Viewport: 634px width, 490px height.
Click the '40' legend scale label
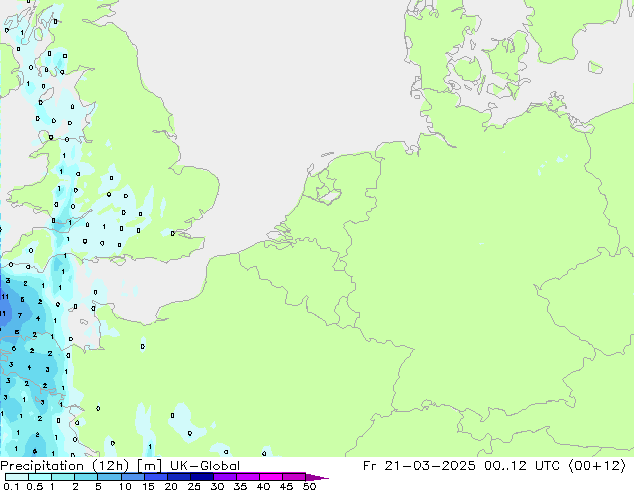263,486
